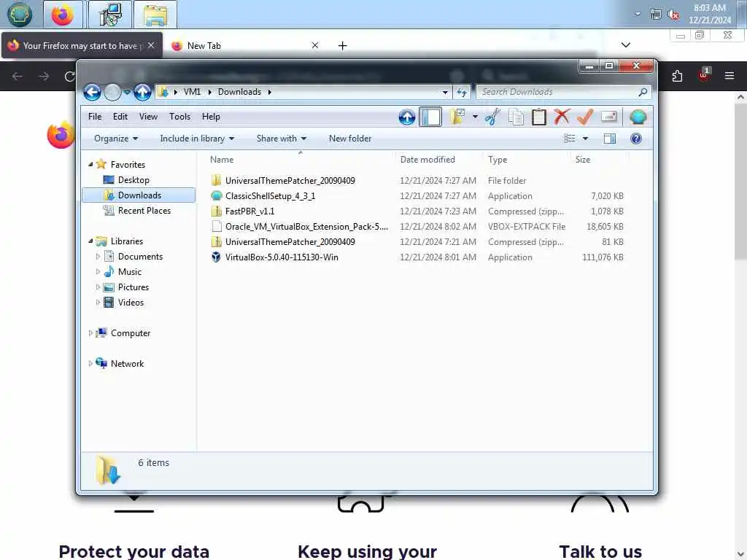Click the Classic Shell Start button

tap(20, 15)
